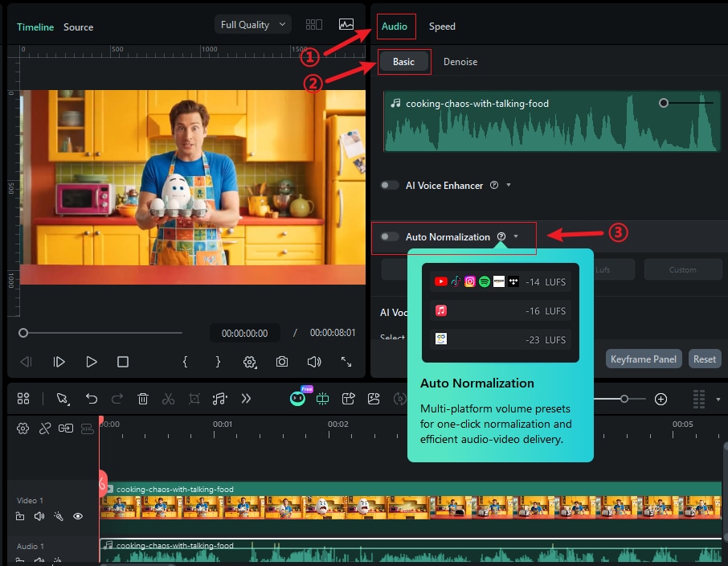The height and width of the screenshot is (566, 728).
Task: Expand the Auto Normalization section
Action: [516, 236]
